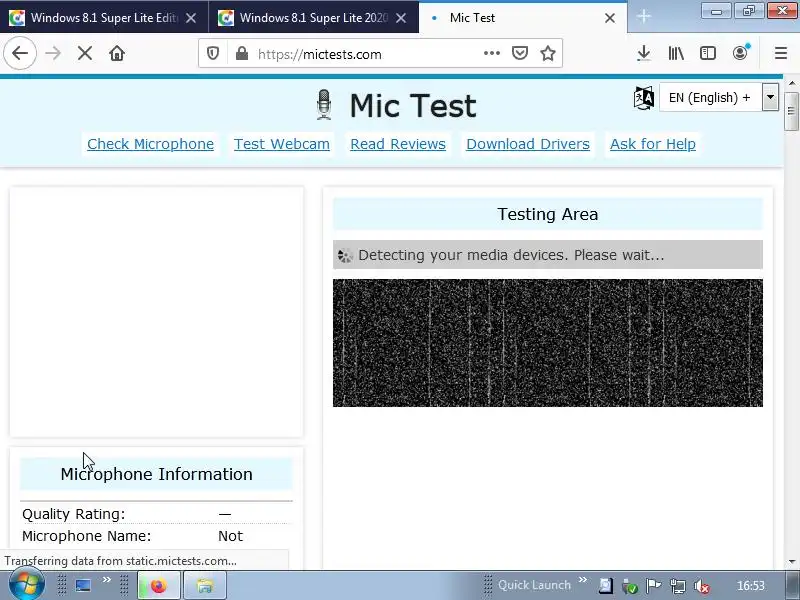Switch to Windows 8.1 Super Lite Edit tab
The height and width of the screenshot is (600, 800).
(x=104, y=18)
